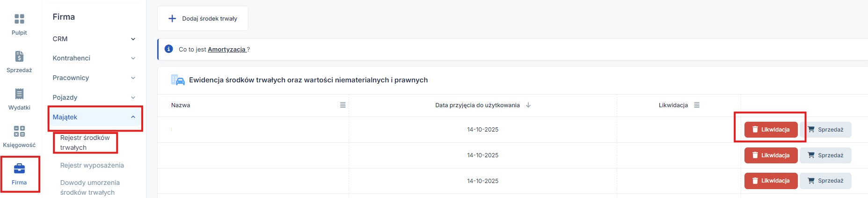Click the blue info icon beside Amortyzacja

pos(169,49)
